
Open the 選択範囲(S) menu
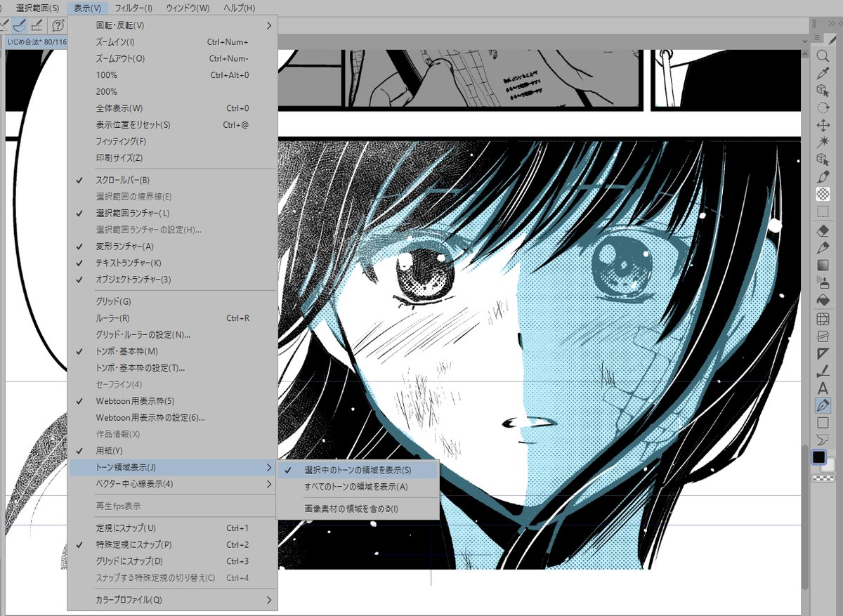pos(37,8)
